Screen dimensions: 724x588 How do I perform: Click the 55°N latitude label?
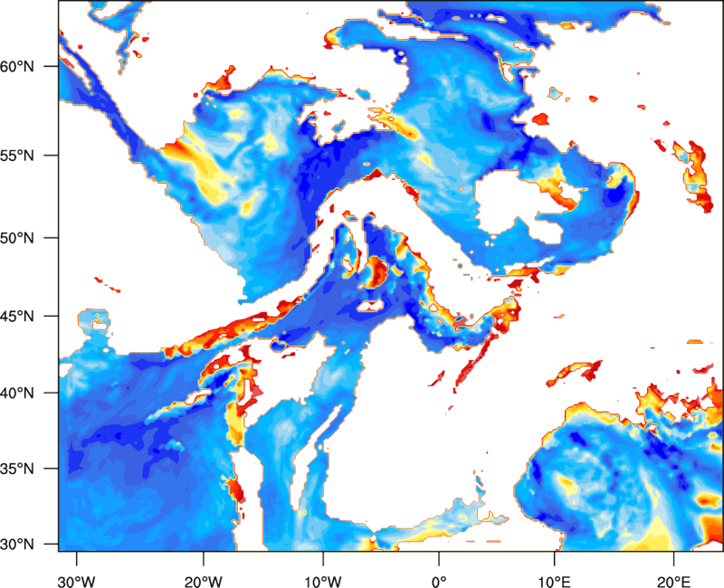17,156
